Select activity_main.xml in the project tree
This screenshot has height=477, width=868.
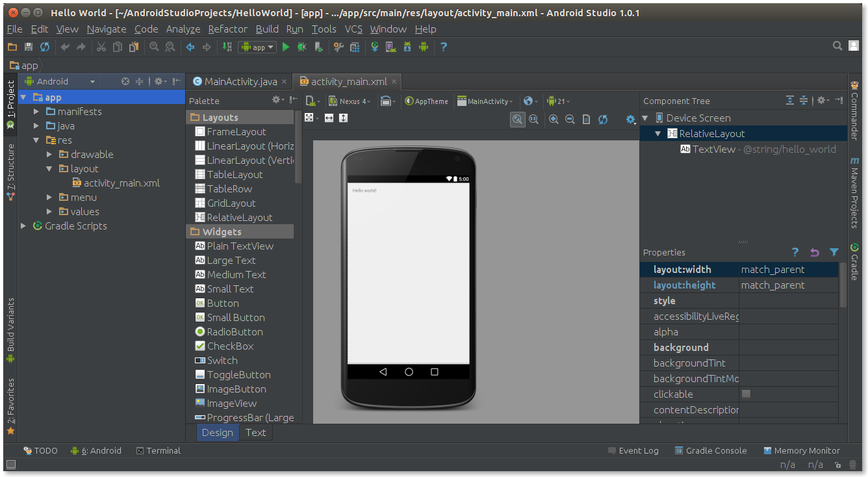(120, 183)
